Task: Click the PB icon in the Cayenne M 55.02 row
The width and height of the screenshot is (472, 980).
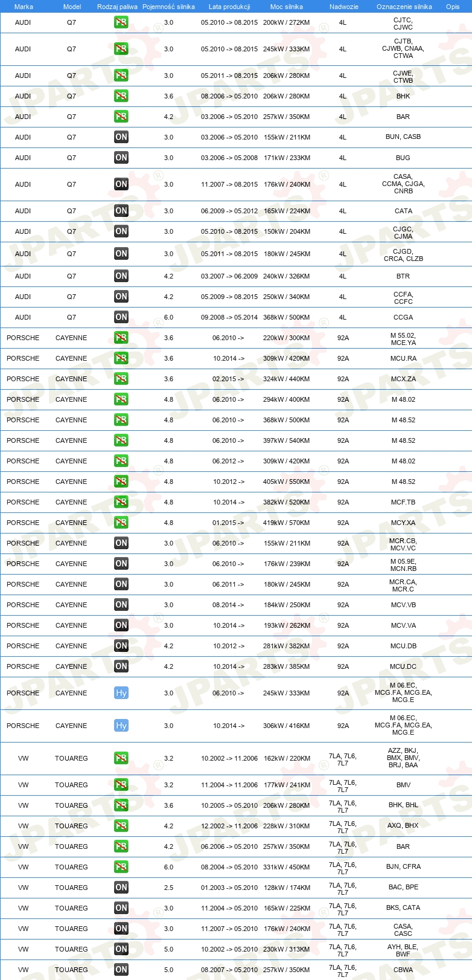Action: tap(121, 338)
